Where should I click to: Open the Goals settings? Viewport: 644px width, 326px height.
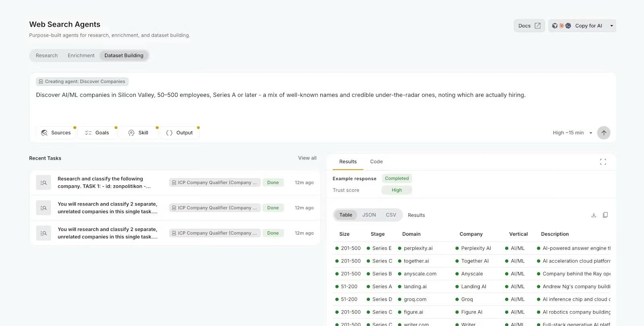tap(97, 133)
